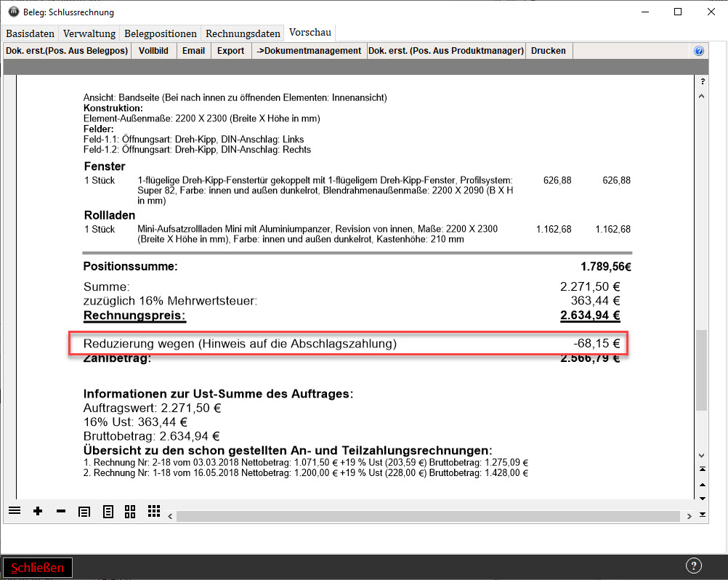Select fit-to-width page view icon
The image size is (728, 580).
pyautogui.click(x=84, y=512)
